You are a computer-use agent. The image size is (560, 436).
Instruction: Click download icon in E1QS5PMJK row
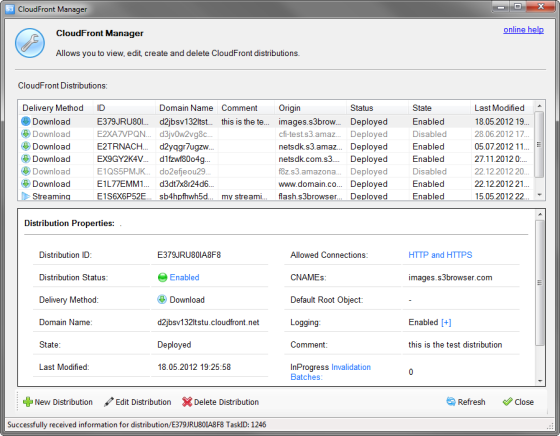(26, 171)
